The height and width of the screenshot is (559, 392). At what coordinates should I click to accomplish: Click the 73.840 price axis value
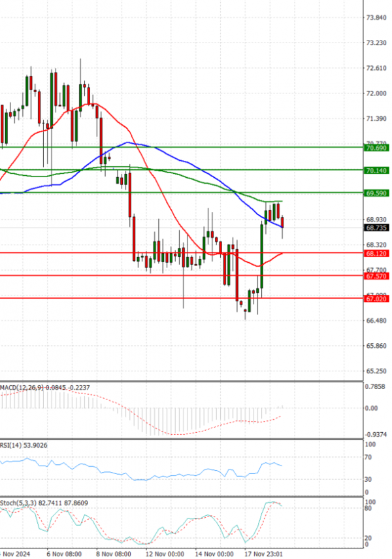click(x=376, y=18)
